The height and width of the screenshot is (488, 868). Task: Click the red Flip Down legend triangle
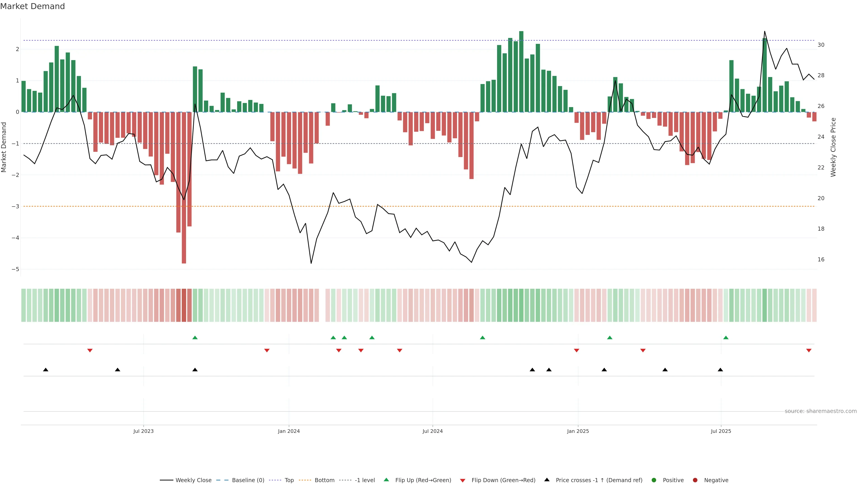pos(463,481)
